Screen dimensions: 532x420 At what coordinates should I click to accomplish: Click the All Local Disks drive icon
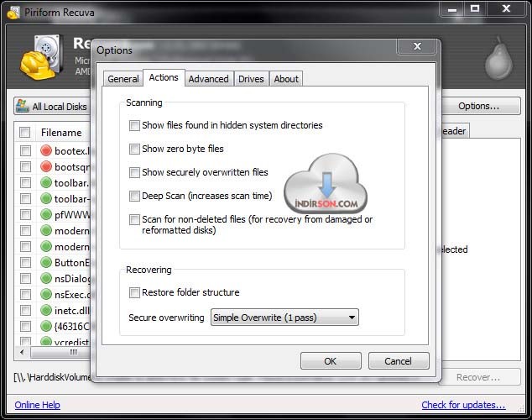[x=23, y=106]
